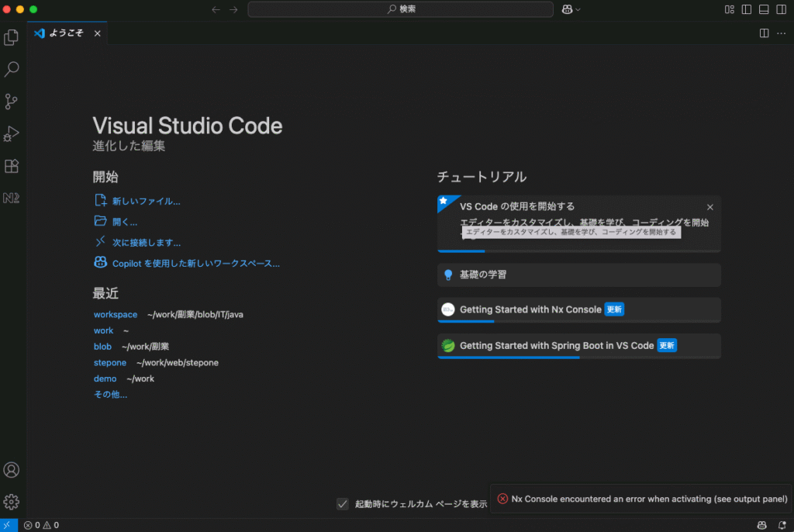Go forward with the right arrow
The width and height of the screenshot is (794, 532).
point(233,9)
